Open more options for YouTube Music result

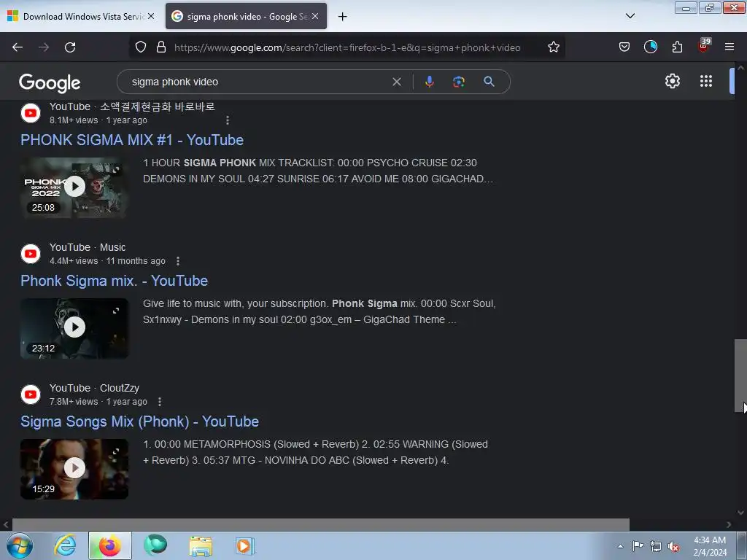178,261
